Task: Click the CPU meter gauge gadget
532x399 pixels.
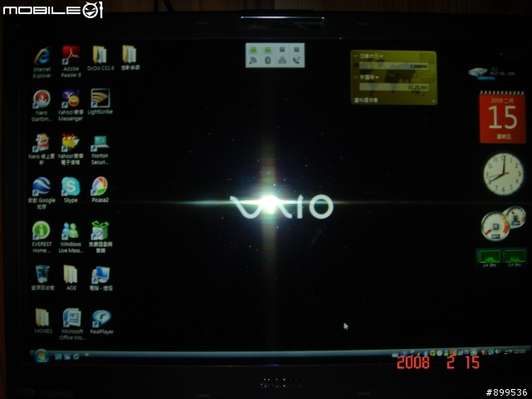Action: tap(503, 224)
